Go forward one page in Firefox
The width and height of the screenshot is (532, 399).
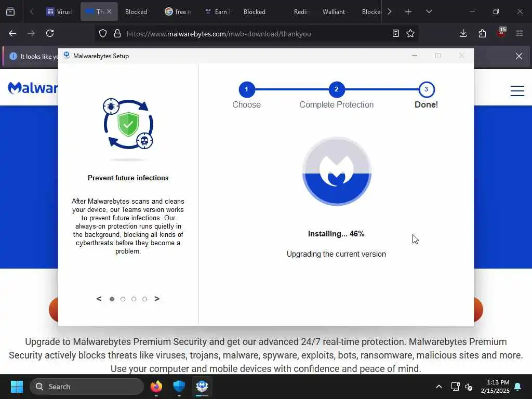pyautogui.click(x=31, y=33)
